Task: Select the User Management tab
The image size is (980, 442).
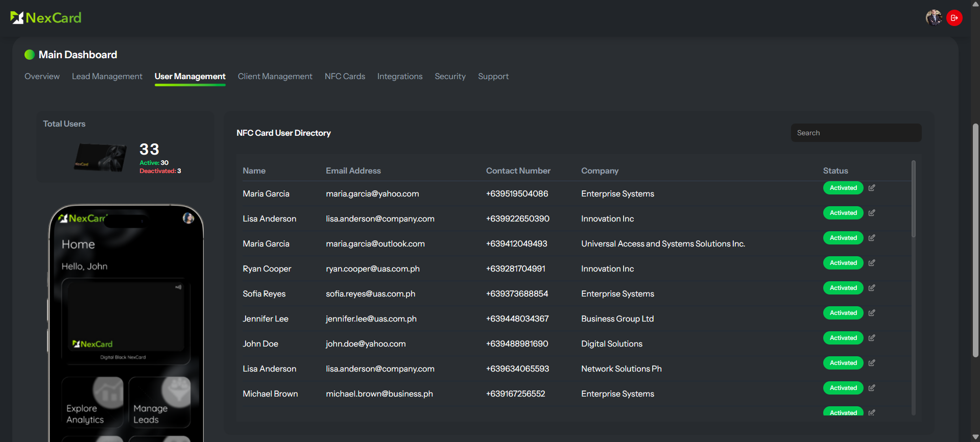Action: pyautogui.click(x=190, y=76)
